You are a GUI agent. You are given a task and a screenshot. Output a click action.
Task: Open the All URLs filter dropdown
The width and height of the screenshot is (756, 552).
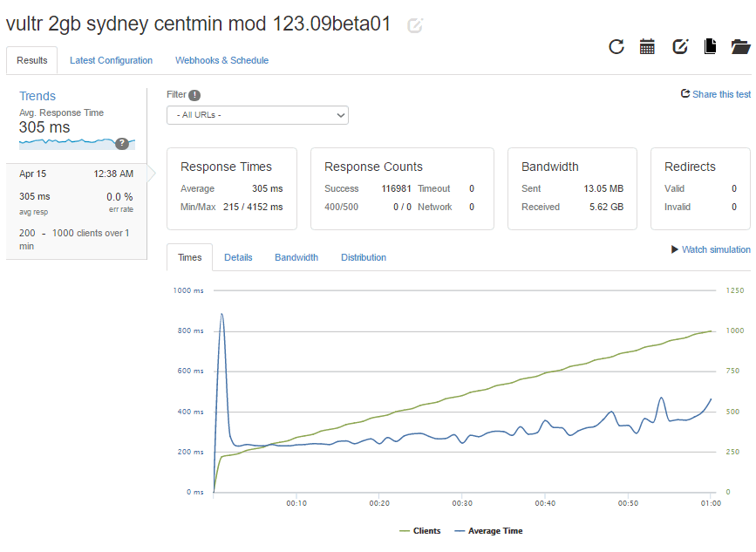point(257,115)
